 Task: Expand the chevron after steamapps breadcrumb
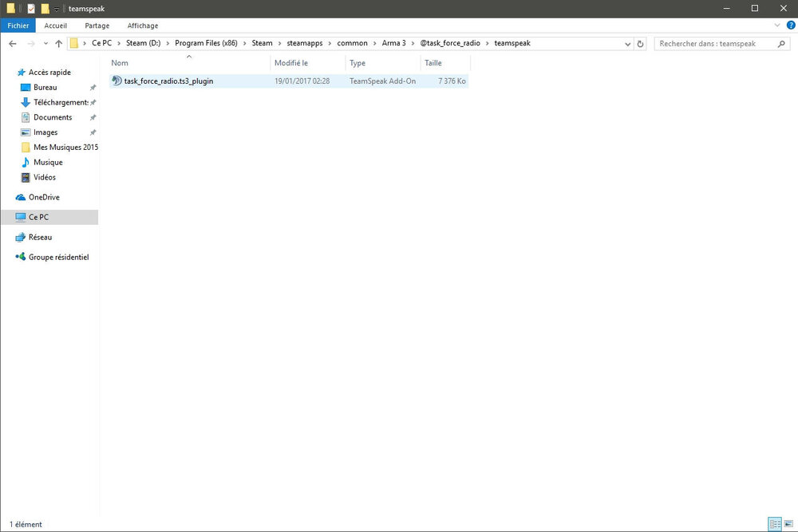tap(330, 43)
